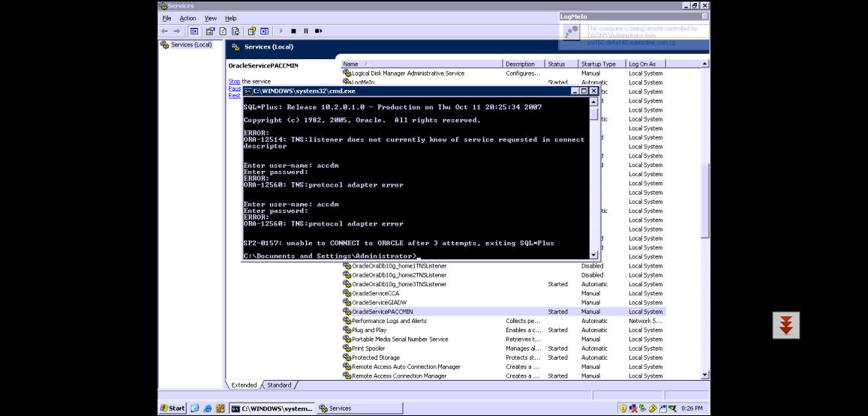This screenshot has height=416, width=868.
Task: Open the View menu
Action: (x=211, y=18)
